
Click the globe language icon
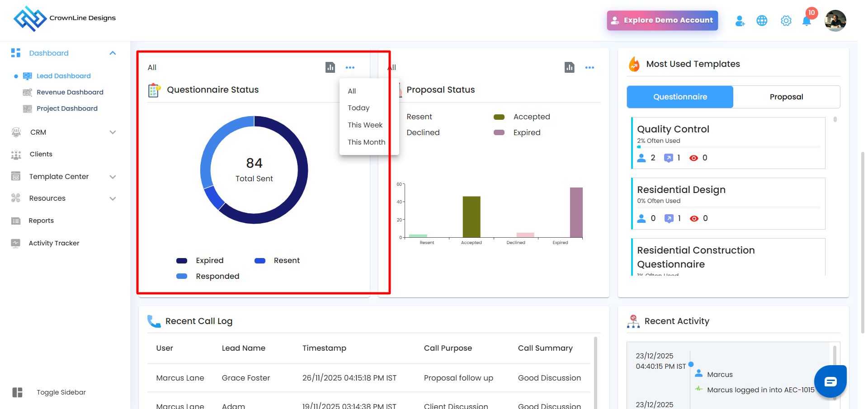[x=762, y=21]
